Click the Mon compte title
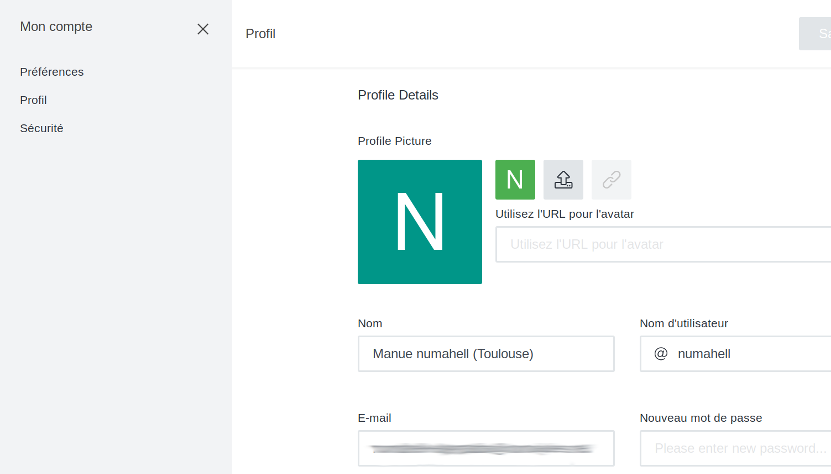Viewport: 831px width, 474px height. (56, 27)
